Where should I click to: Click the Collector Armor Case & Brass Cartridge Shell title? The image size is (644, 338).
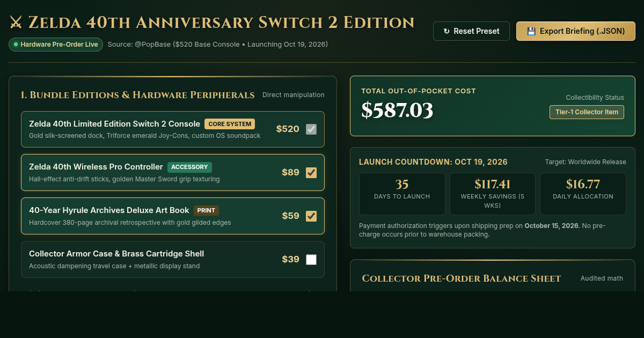[116, 254]
